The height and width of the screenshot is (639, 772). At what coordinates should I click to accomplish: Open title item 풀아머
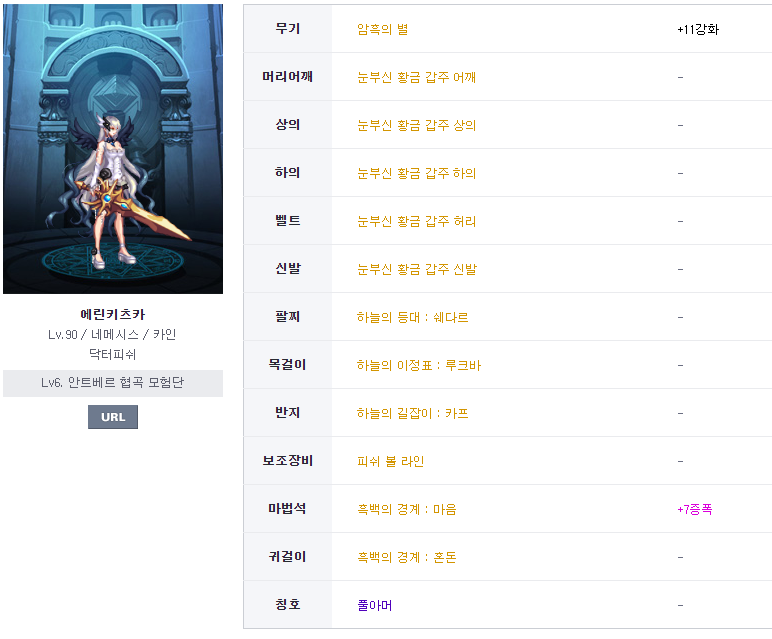[375, 605]
